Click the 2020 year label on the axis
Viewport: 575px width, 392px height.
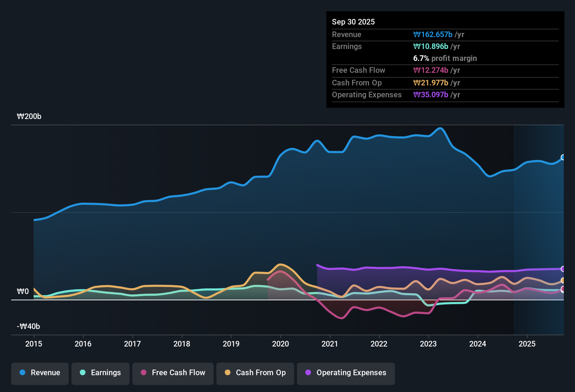280,344
